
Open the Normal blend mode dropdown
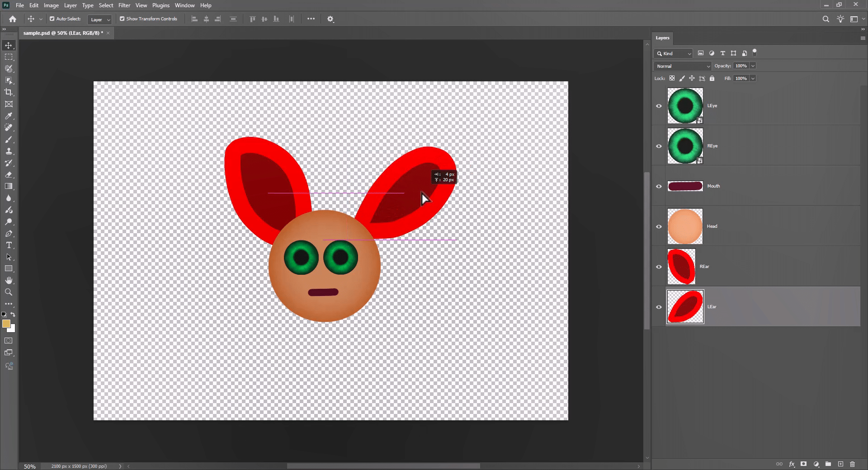[x=682, y=66]
